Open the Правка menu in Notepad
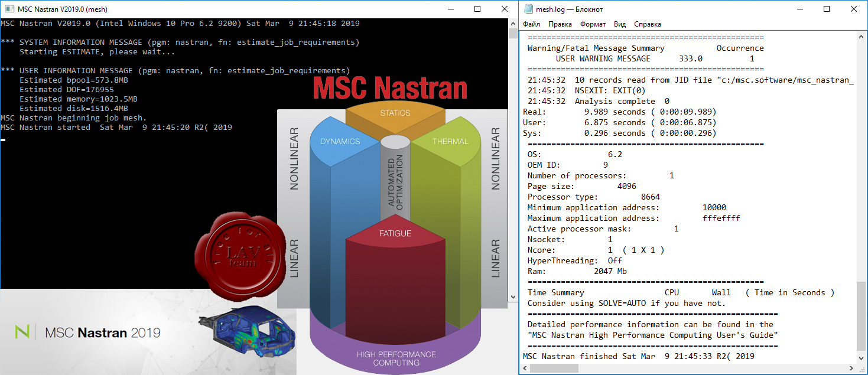This screenshot has height=375, width=868. [560, 24]
